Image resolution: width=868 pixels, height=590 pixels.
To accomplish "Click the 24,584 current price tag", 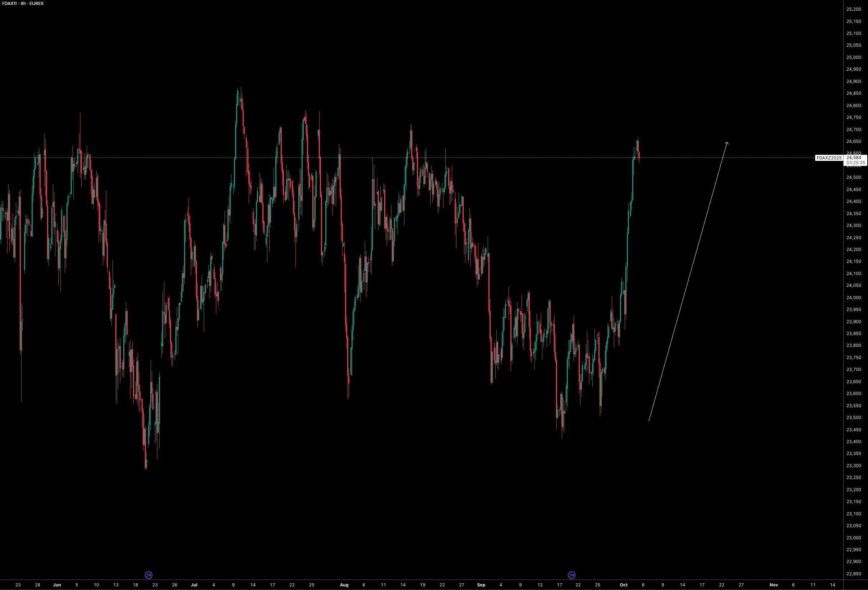I will 853,158.
